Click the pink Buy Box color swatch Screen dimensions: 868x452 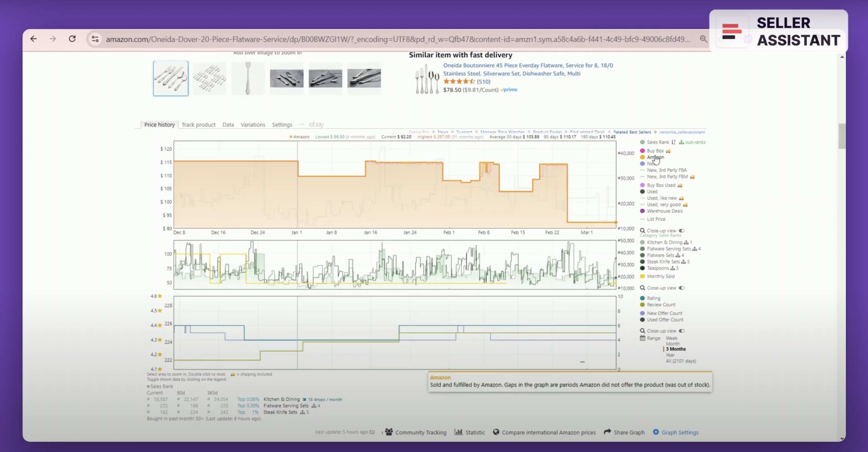[642, 151]
